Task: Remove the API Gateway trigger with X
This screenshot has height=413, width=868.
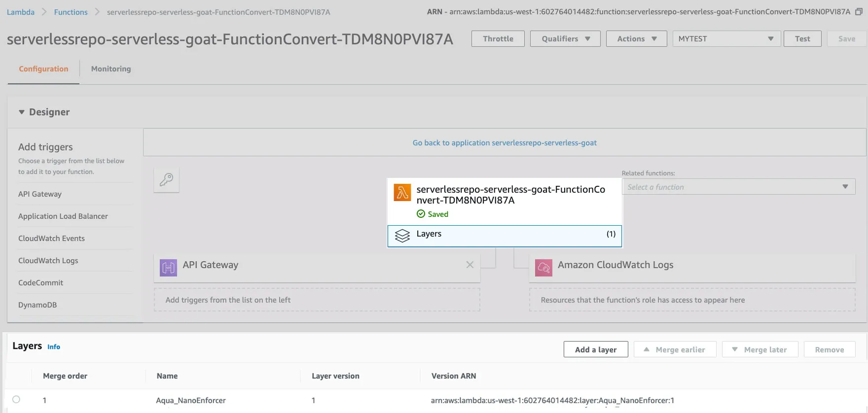Action: tap(470, 265)
